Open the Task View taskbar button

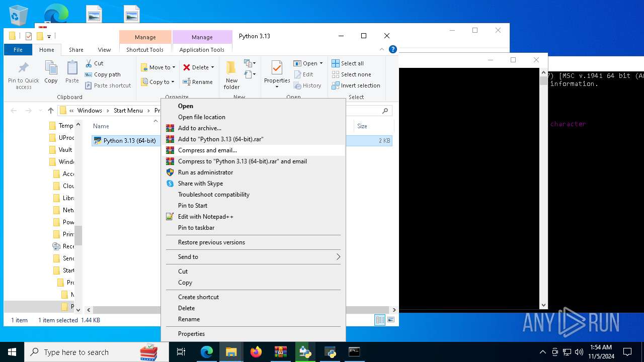pyautogui.click(x=182, y=352)
